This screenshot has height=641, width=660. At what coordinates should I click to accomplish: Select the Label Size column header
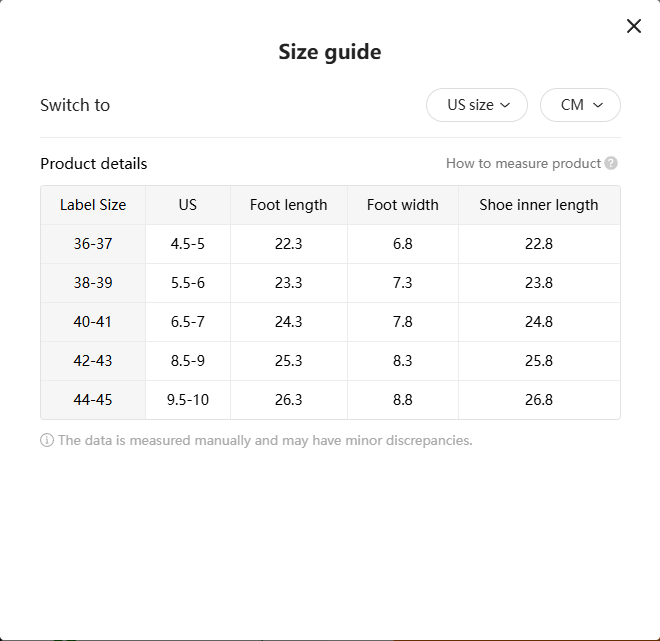coord(93,205)
